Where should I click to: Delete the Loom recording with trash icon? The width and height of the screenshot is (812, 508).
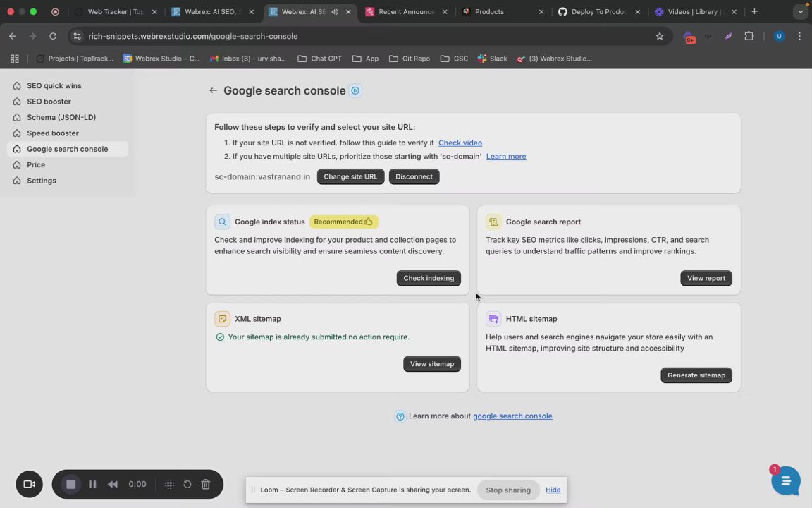[206, 484]
